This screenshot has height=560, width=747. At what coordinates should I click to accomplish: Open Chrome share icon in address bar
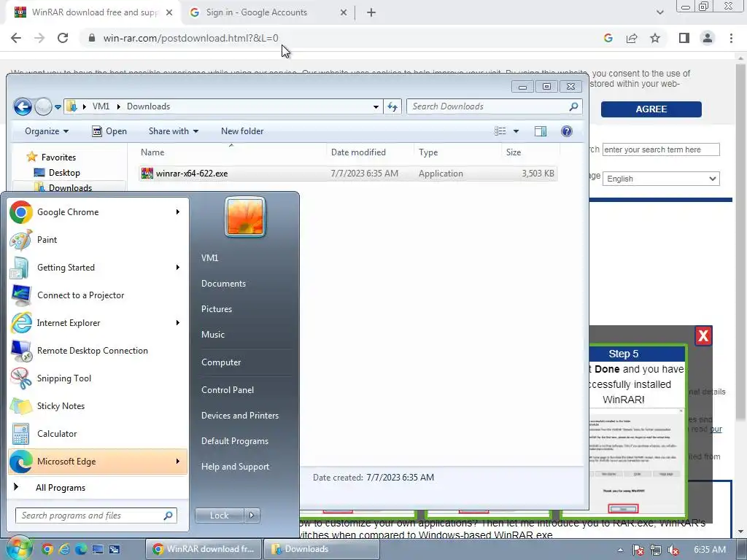point(632,38)
